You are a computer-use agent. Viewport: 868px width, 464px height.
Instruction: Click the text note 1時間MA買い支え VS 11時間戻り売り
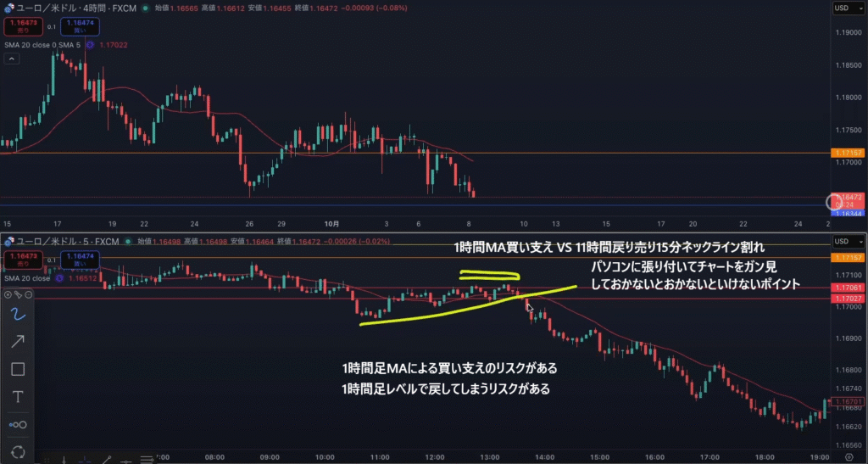pos(554,248)
